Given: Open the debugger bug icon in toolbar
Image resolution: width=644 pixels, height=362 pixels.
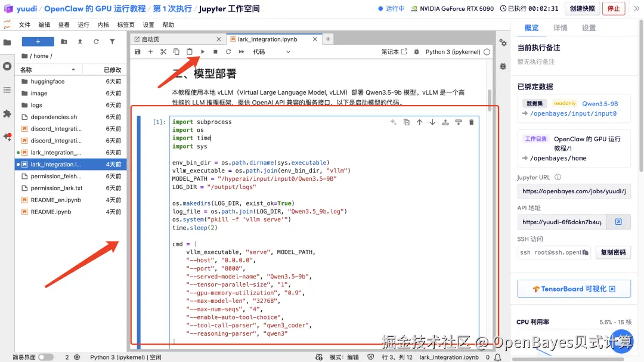Looking at the screenshot, I should 416,52.
